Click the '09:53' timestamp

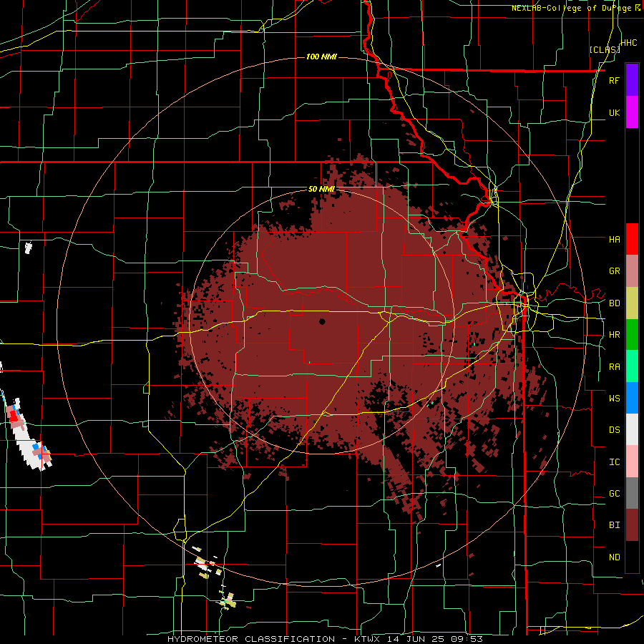click(x=468, y=639)
